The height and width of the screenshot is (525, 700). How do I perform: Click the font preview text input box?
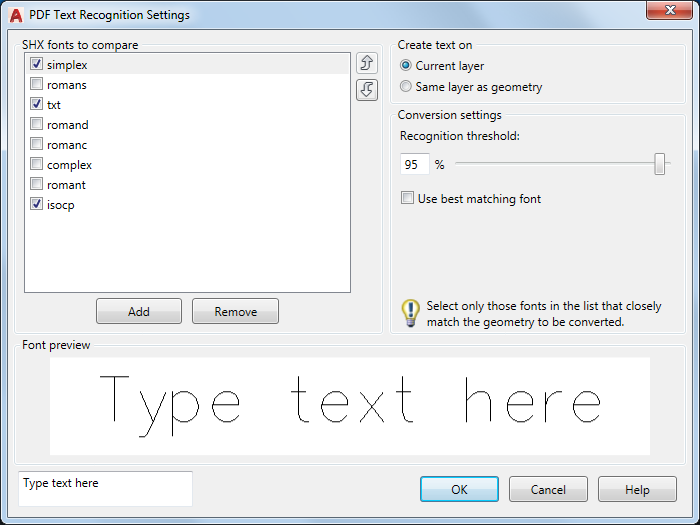click(105, 489)
